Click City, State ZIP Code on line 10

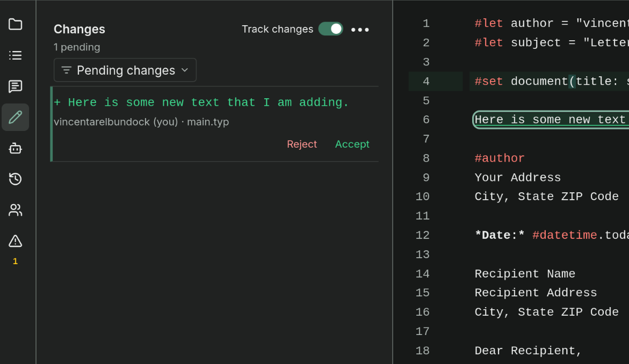pos(546,197)
